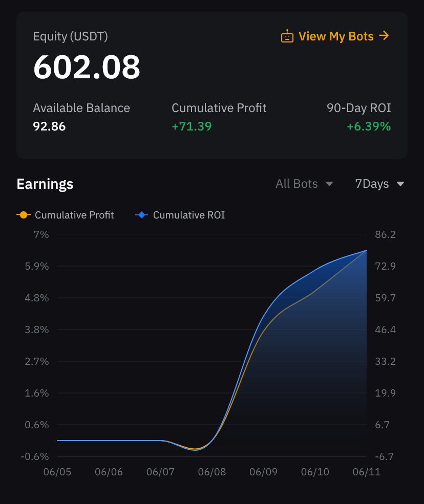
Task: Click the Available Balance label
Action: (81, 108)
